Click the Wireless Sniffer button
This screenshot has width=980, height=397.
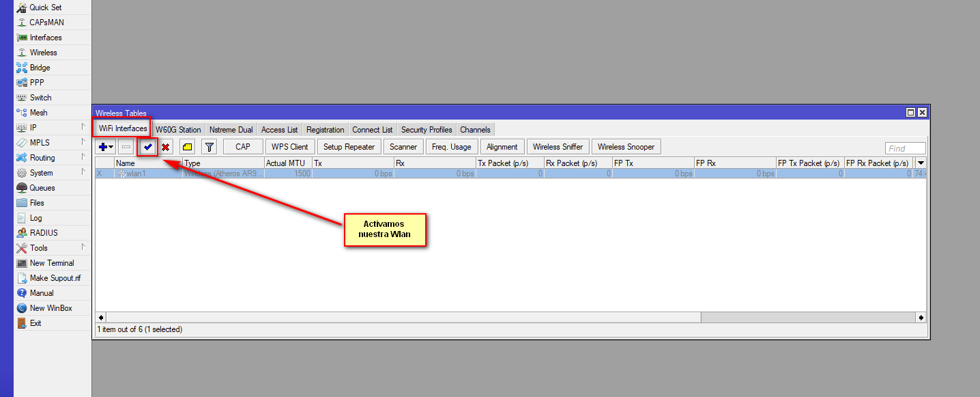point(558,147)
